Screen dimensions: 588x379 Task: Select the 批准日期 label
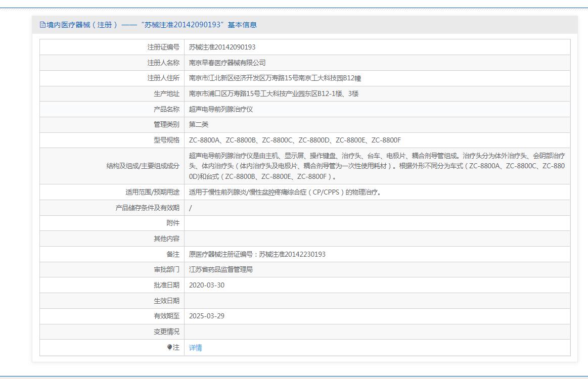coord(166,286)
